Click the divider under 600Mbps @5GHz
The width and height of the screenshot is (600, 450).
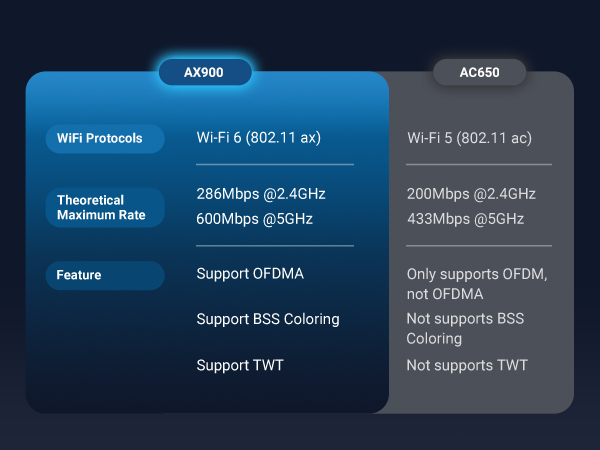275,246
